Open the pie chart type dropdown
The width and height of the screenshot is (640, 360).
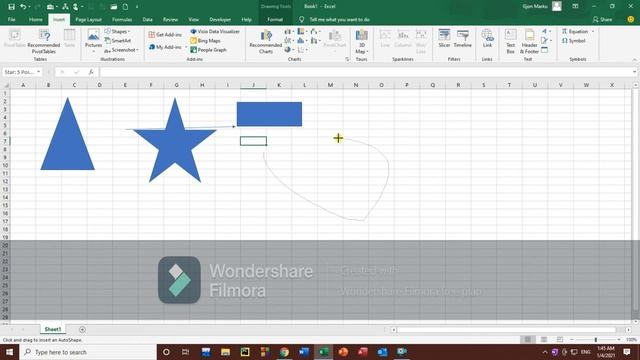pos(289,50)
